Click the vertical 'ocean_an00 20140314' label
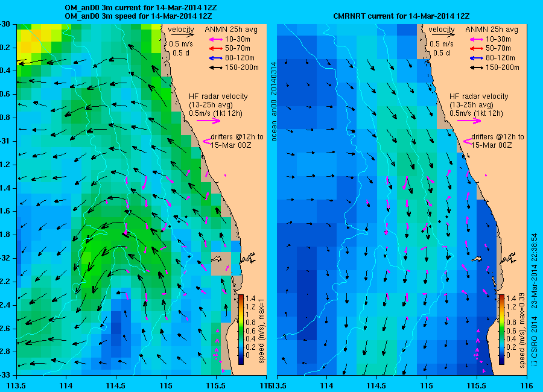The height and width of the screenshot is (392, 543). [x=274, y=101]
